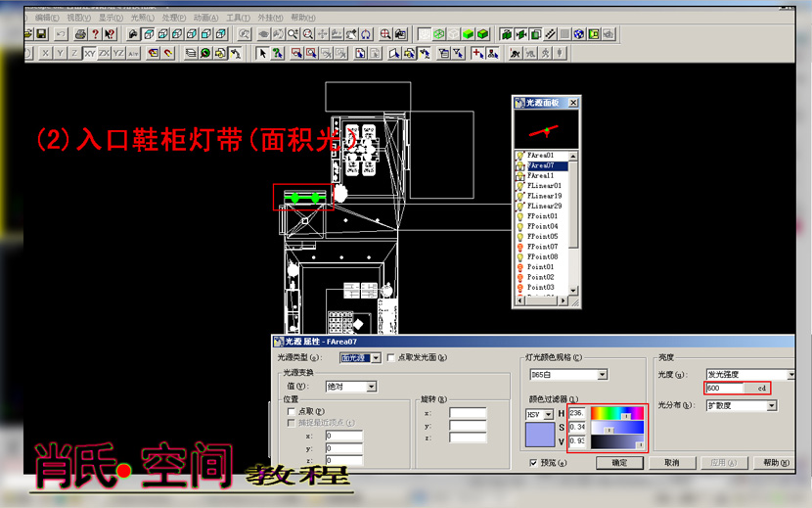The height and width of the screenshot is (508, 812).
Task: Toggle the XY plane constraint button
Action: pyautogui.click(x=90, y=53)
